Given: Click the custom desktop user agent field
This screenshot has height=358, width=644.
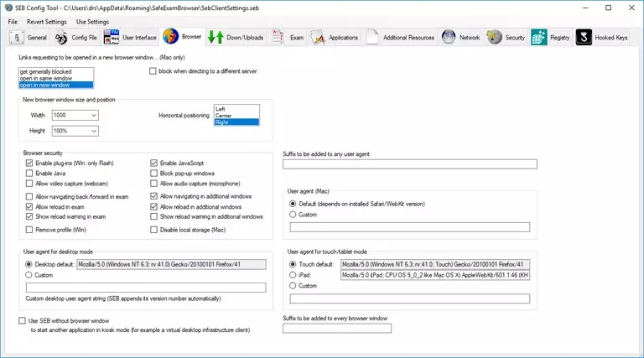Looking at the screenshot, I should pos(146,288).
